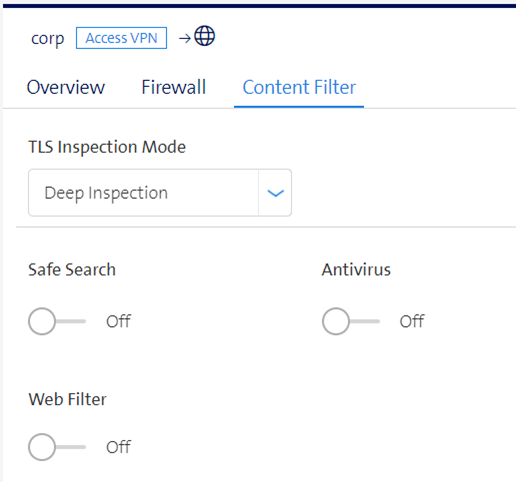Click the corp source name
The height and width of the screenshot is (482, 516).
click(x=48, y=39)
